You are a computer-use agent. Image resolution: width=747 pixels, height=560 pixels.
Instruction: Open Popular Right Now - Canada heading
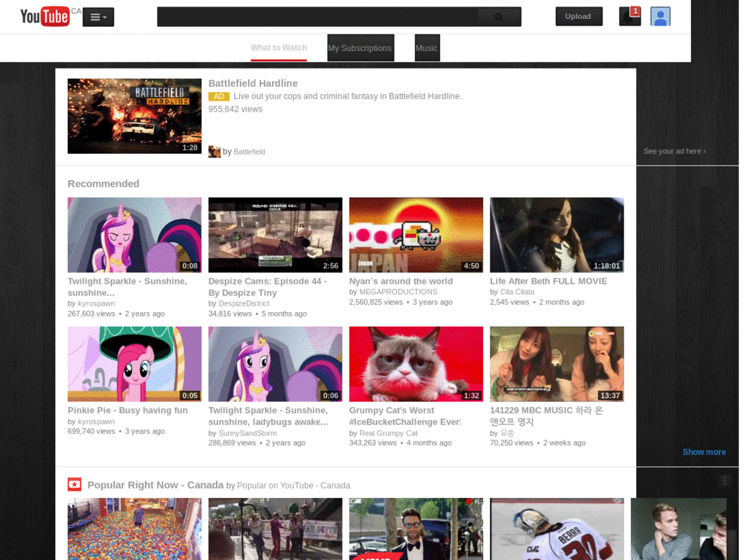pos(155,485)
